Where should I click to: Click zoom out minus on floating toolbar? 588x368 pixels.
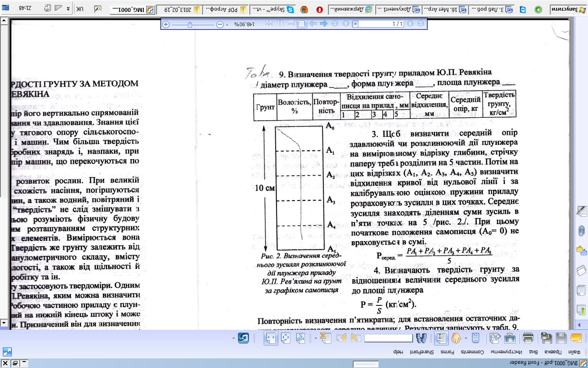click(220, 24)
